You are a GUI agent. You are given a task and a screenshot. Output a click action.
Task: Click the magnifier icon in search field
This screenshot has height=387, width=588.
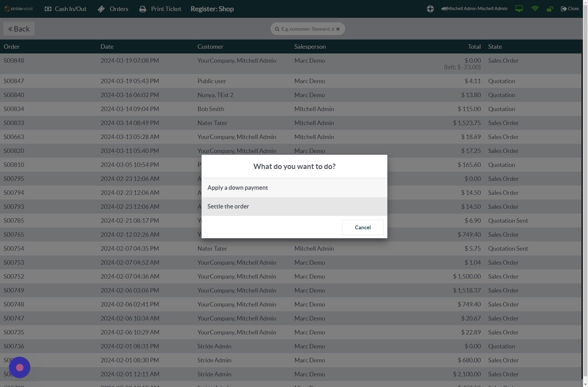coord(277,29)
